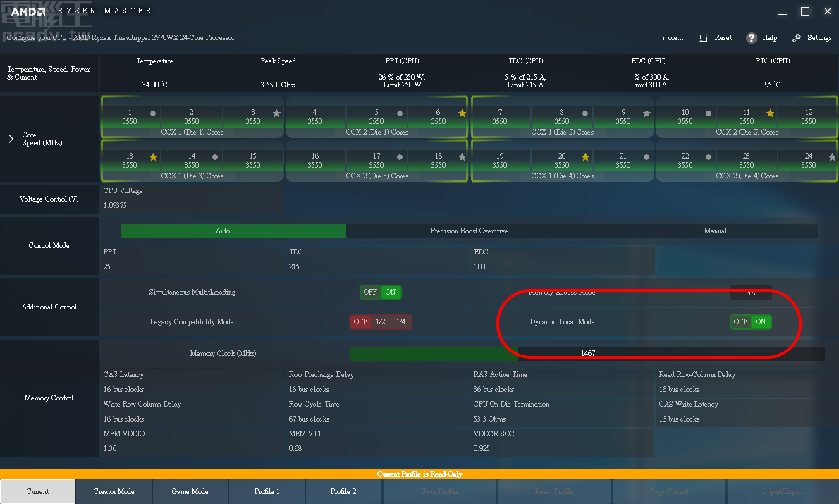Click the Reset Profile button
The image size is (839, 504).
(x=553, y=492)
